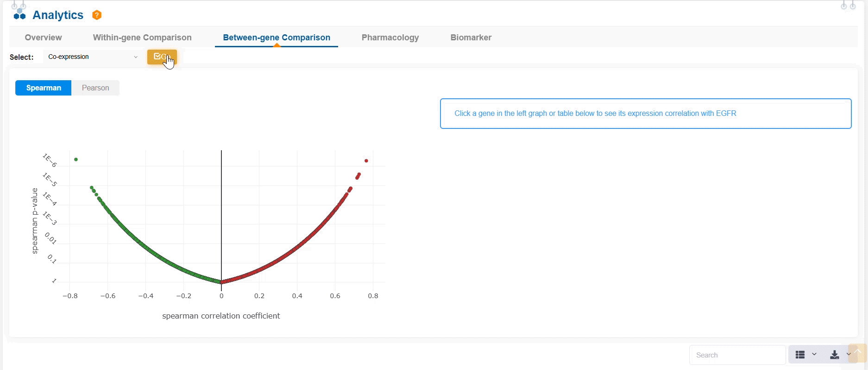Switch correlation method to Pearson
The width and height of the screenshot is (868, 370).
95,88
